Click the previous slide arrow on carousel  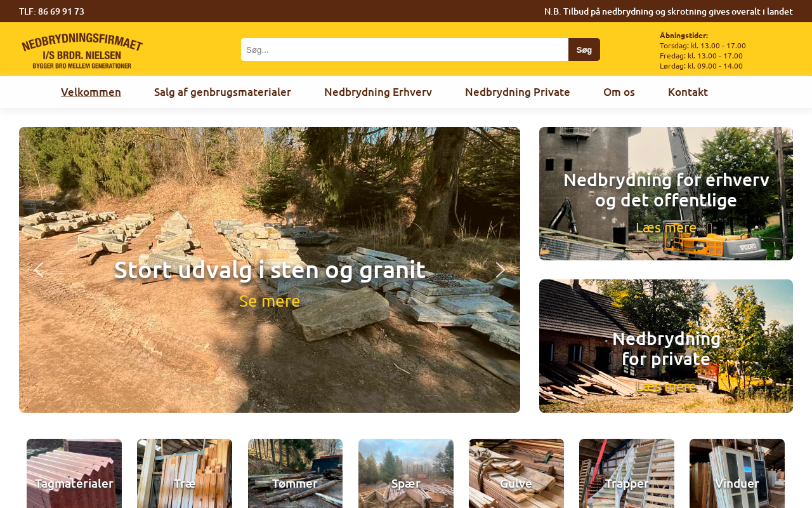tap(39, 270)
